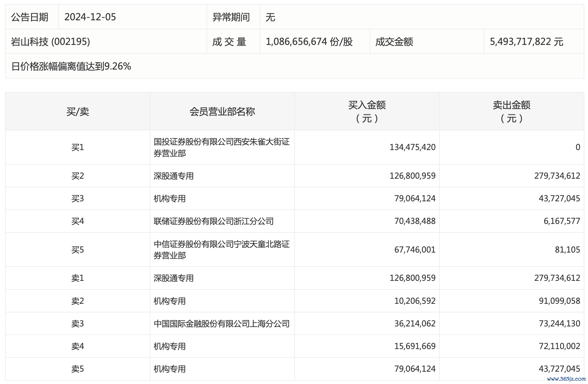
Task: Click sell amount 72,110,002
Action: click(560, 346)
